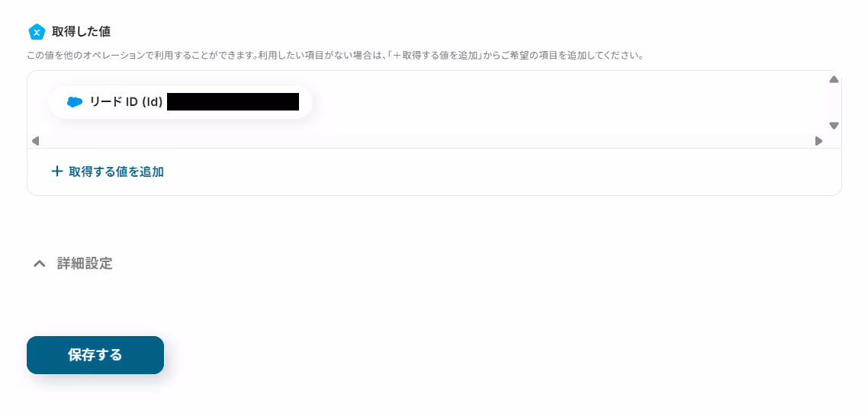Click the vertical scrollbar track in the values box

click(834, 103)
